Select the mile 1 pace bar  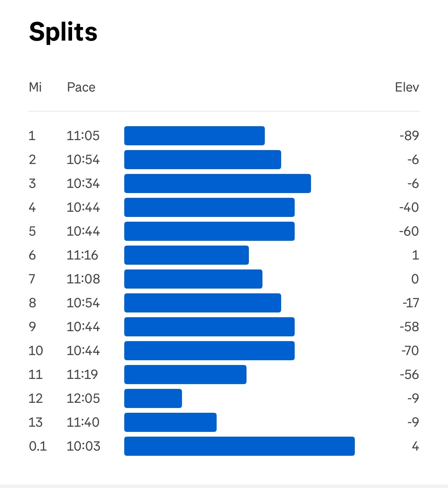tap(194, 136)
